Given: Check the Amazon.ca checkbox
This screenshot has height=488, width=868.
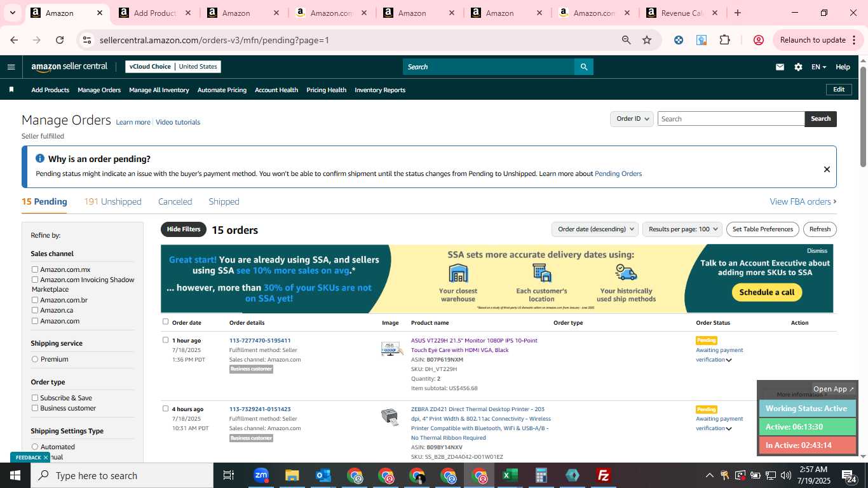Looking at the screenshot, I should tap(35, 310).
